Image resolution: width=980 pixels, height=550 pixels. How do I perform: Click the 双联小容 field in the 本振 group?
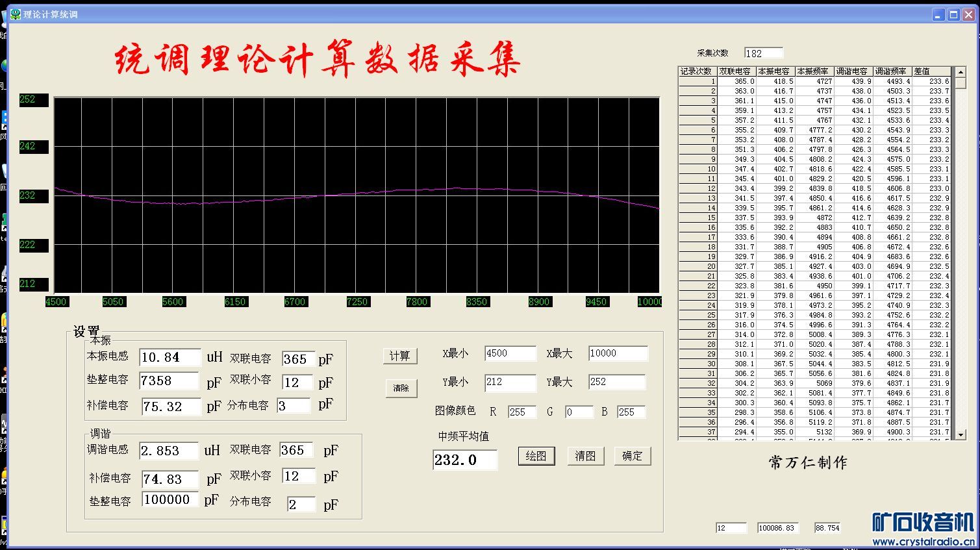coord(297,382)
